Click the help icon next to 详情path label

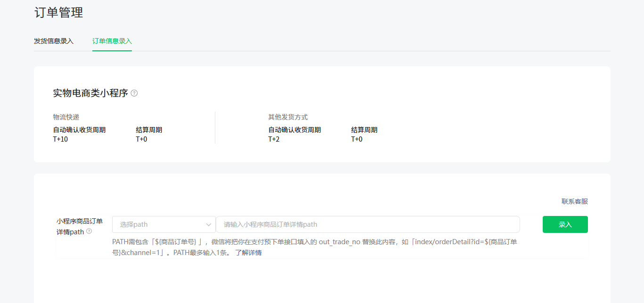(89, 231)
